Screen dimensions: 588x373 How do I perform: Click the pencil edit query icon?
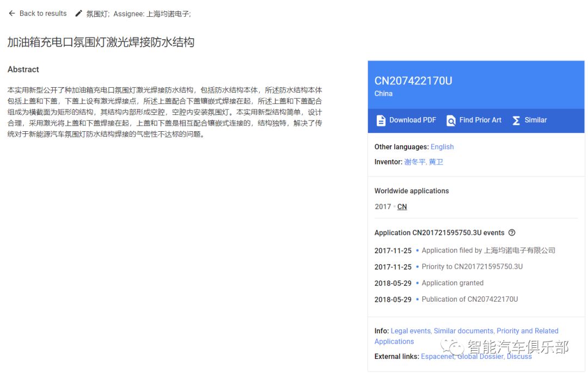(78, 14)
